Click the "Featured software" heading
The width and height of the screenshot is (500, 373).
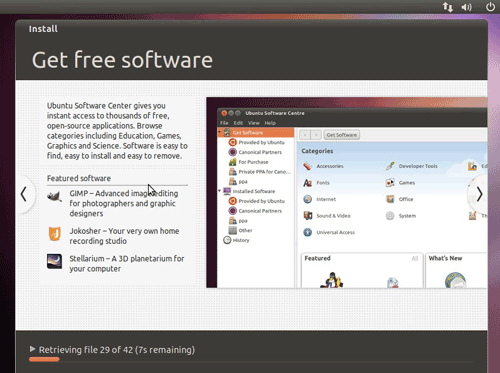click(x=79, y=178)
